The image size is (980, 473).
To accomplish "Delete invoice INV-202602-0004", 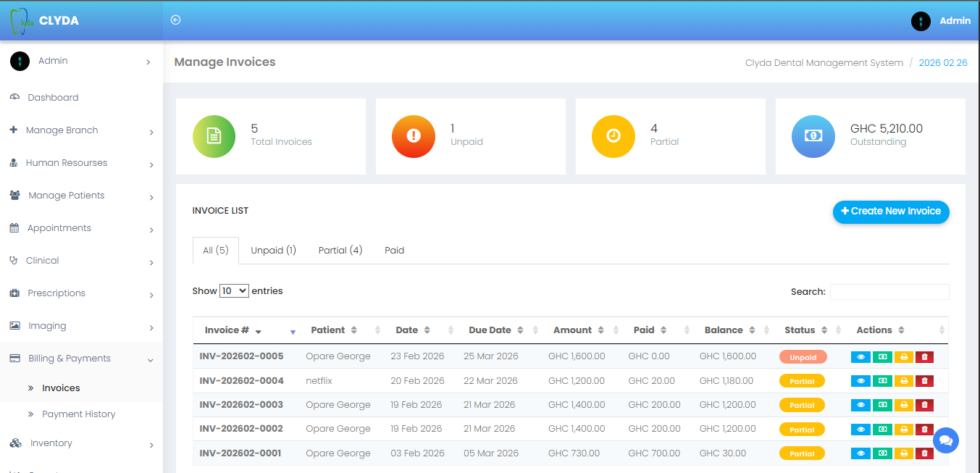I will (x=924, y=381).
